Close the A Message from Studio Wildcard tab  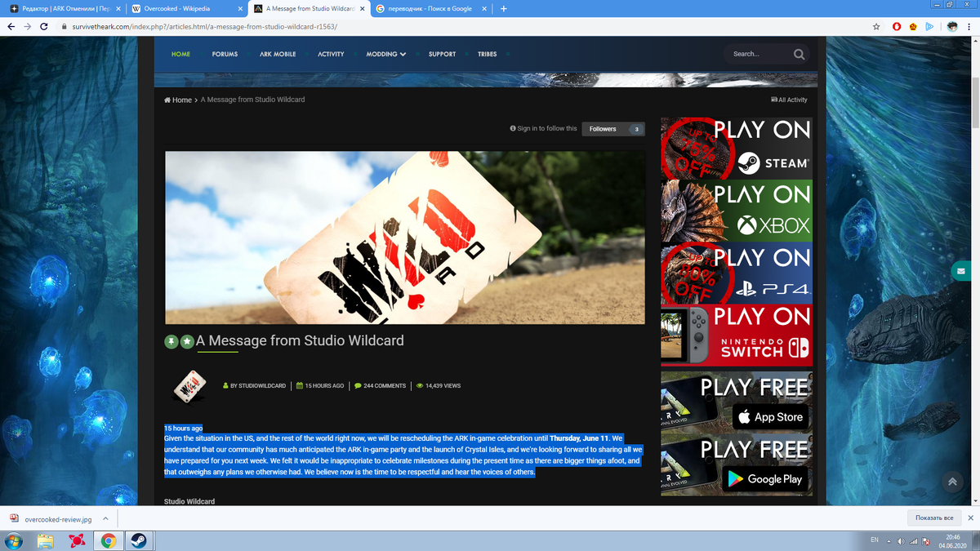363,9
